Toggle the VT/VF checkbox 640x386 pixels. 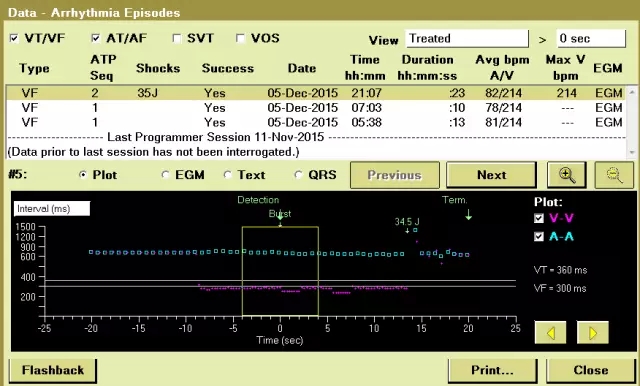click(14, 38)
